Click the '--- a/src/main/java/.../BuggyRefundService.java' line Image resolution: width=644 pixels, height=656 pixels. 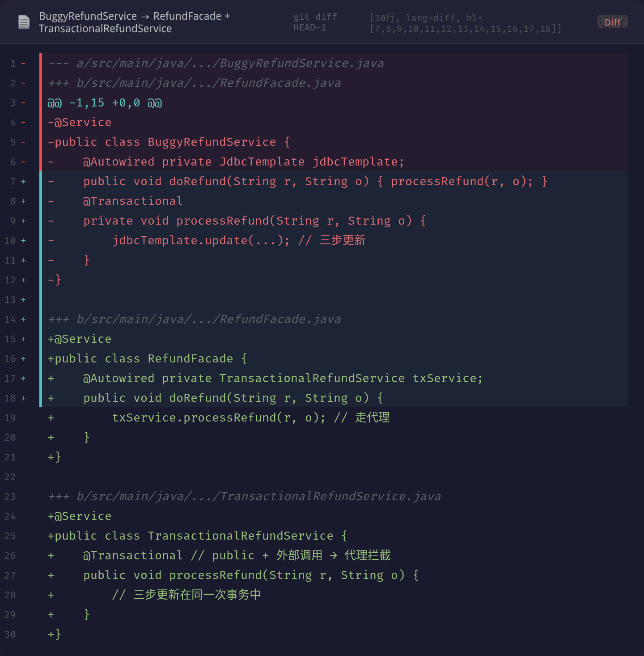tap(216, 64)
